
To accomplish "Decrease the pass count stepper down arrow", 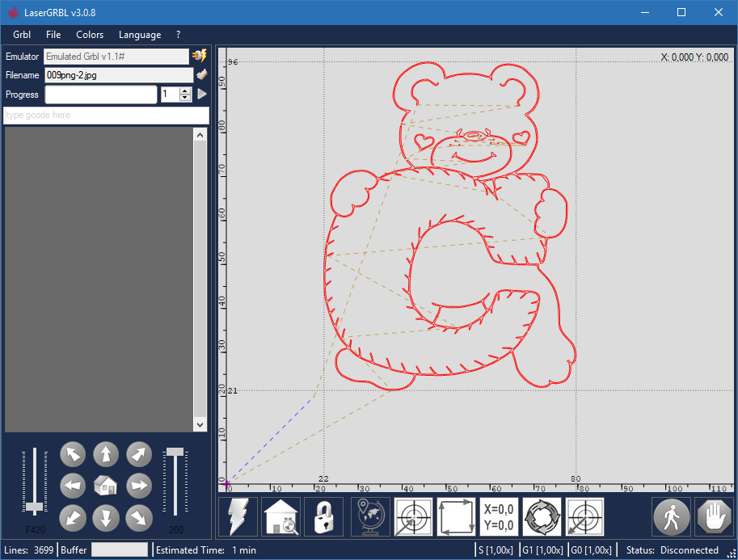I will (185, 98).
